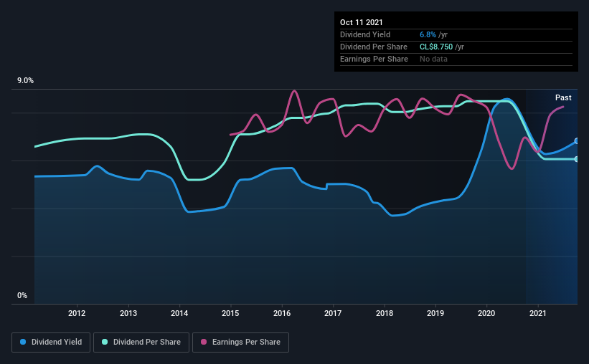Select the 2014 year label on axis
This screenshot has width=589, height=364.
click(179, 313)
